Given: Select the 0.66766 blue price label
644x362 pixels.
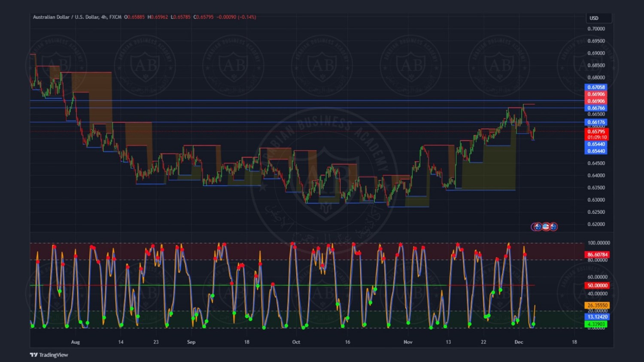Looking at the screenshot, I should click(x=596, y=108).
